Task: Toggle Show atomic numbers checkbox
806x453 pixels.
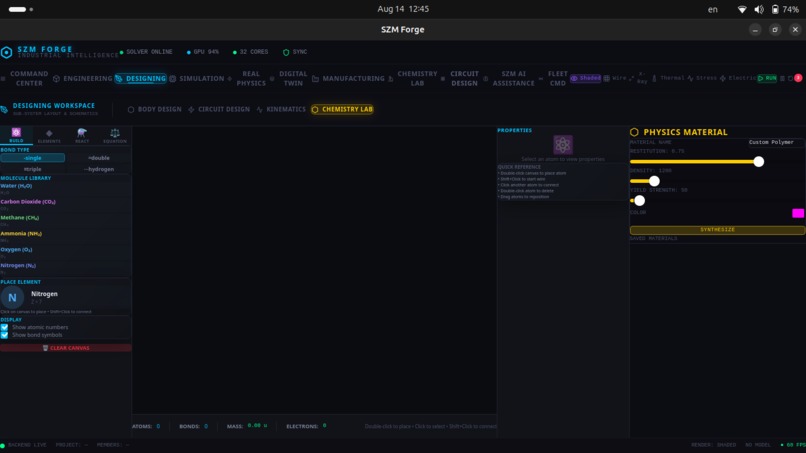Action: 5,327
